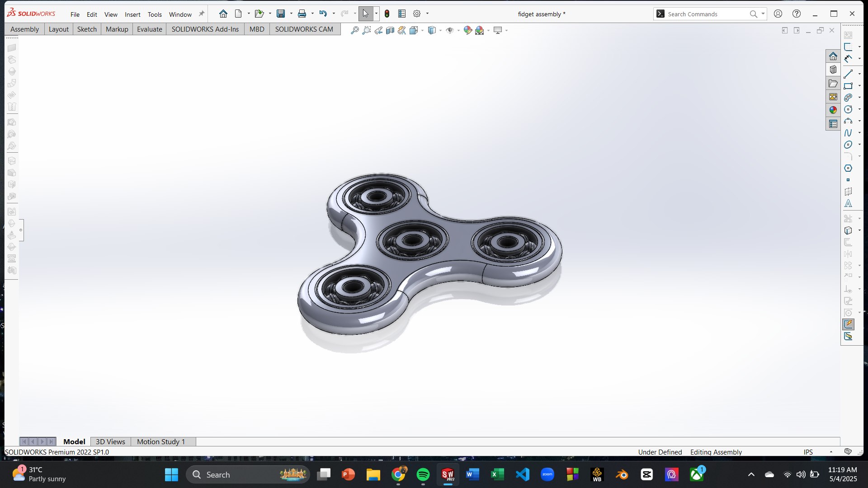Switch to the Assembly ribbon tab

pyautogui.click(x=24, y=29)
